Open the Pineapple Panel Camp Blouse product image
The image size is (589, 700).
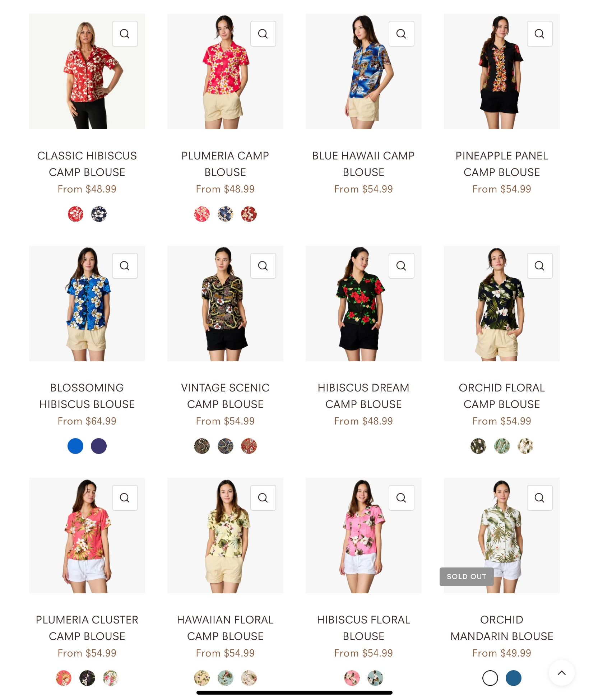[502, 71]
